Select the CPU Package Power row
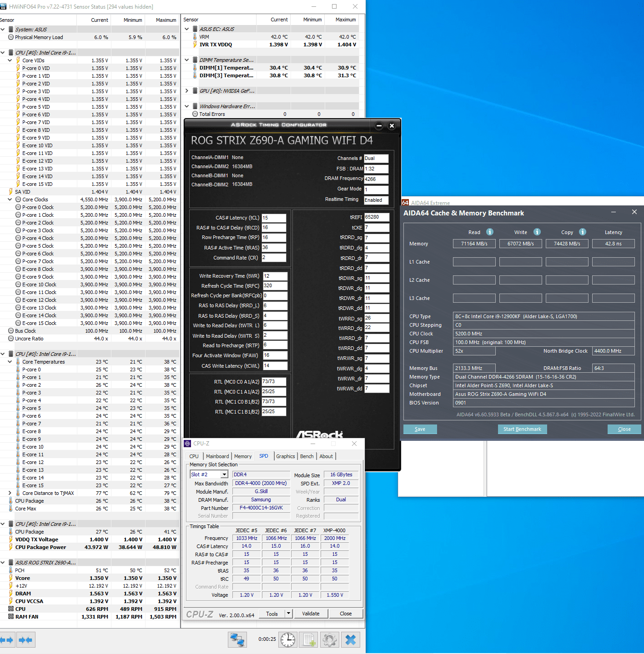The image size is (644, 654). [x=89, y=547]
